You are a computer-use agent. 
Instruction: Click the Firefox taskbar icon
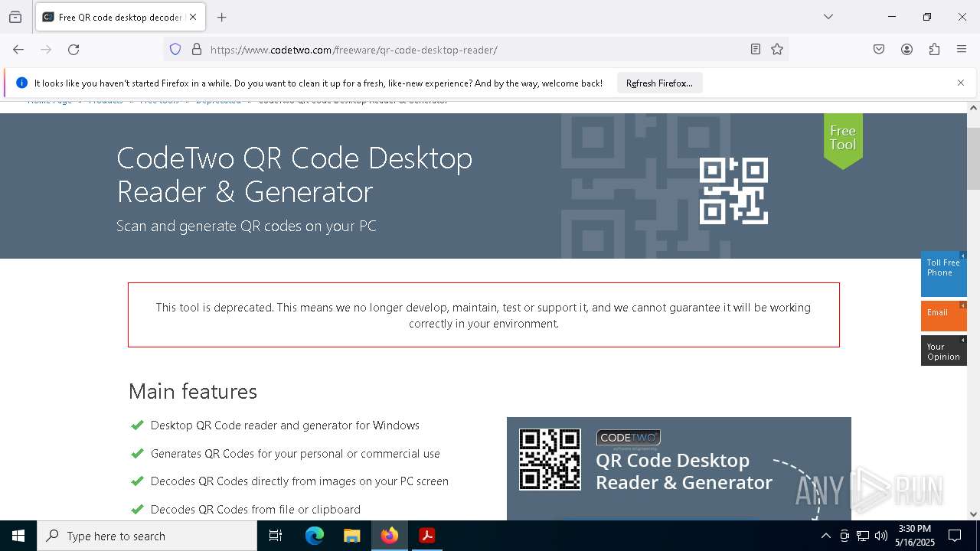(390, 536)
